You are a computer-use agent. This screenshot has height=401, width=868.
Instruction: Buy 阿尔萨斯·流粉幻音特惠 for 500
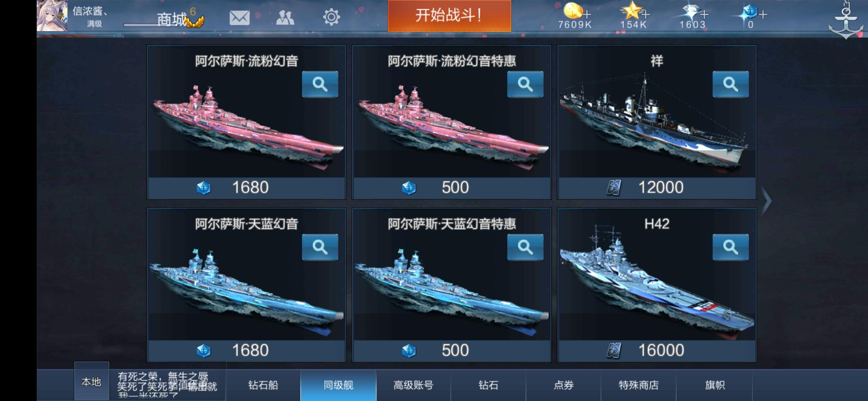(451, 188)
